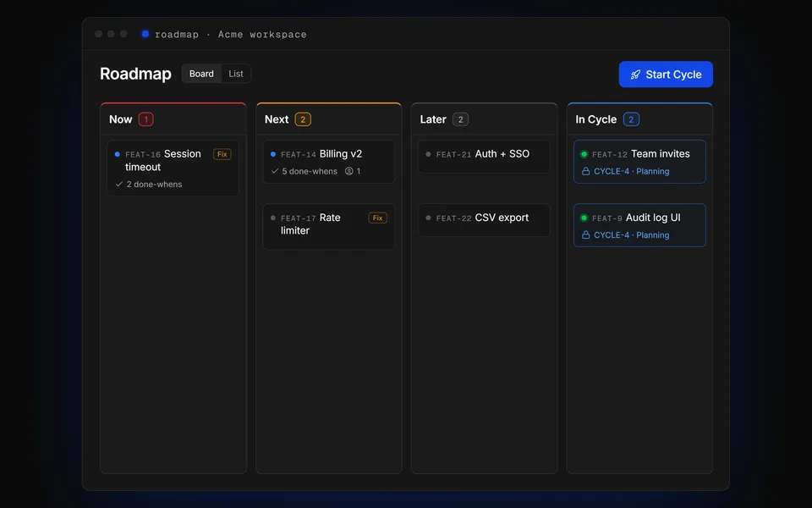
Task: Open the Team invites card title
Action: (x=661, y=154)
